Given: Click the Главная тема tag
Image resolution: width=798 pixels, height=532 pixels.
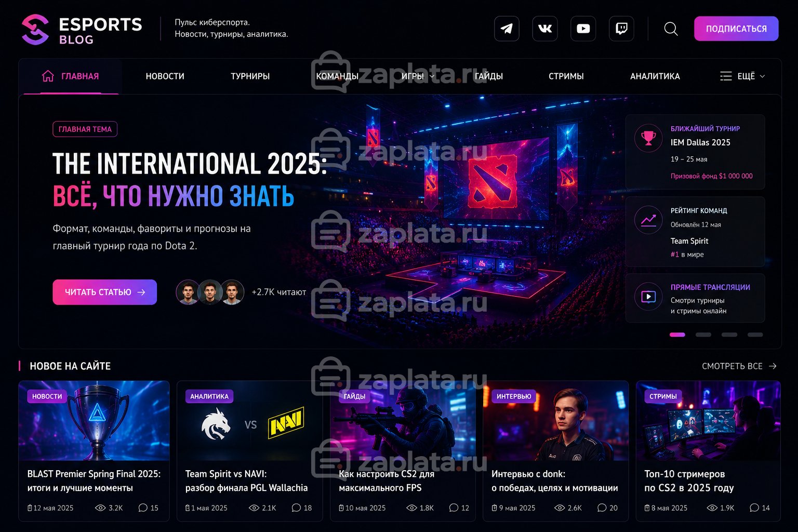Looking at the screenshot, I should [x=85, y=129].
